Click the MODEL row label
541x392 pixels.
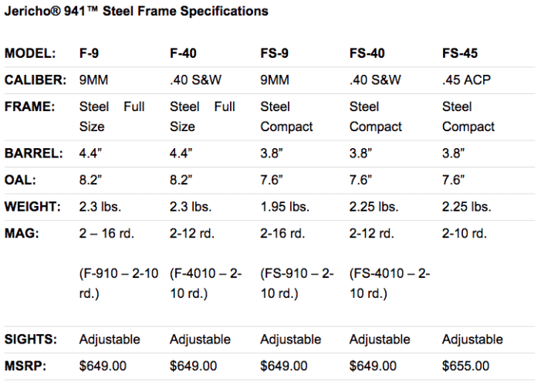(x=30, y=54)
